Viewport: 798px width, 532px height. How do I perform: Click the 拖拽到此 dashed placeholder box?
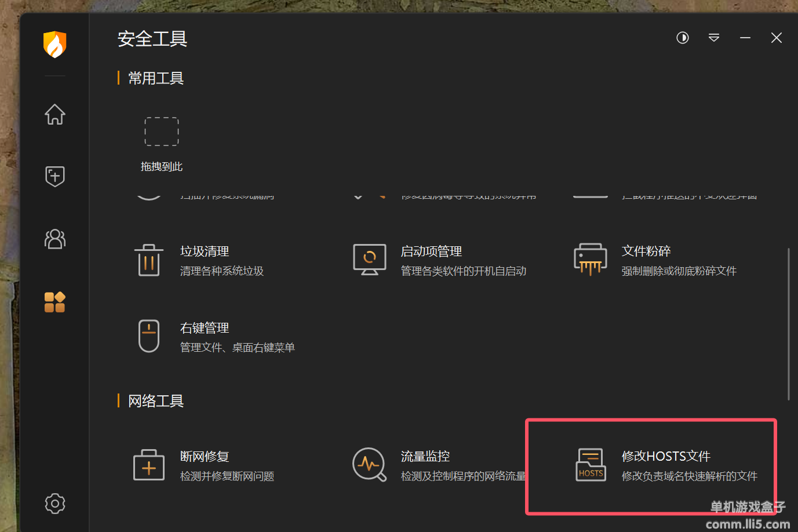(162, 132)
